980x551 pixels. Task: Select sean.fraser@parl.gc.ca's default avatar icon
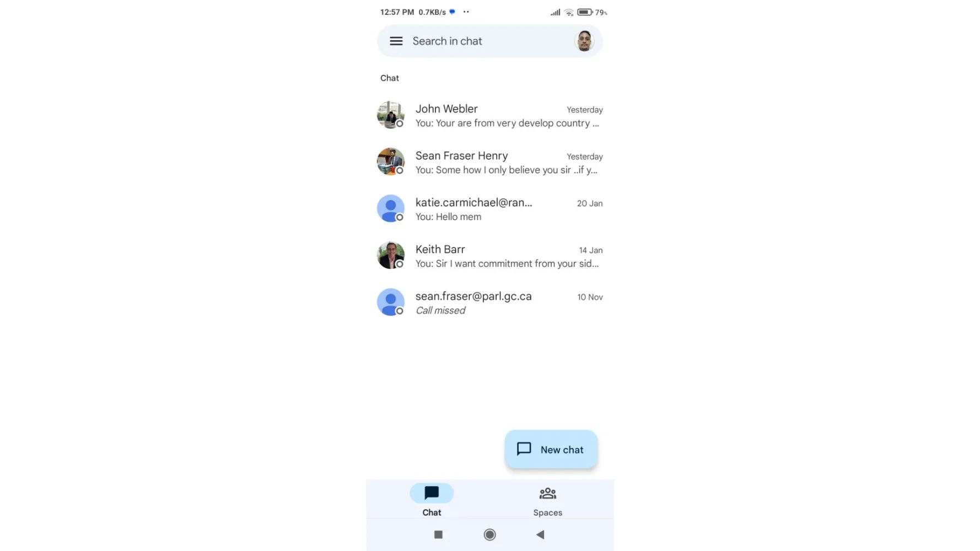(x=391, y=302)
